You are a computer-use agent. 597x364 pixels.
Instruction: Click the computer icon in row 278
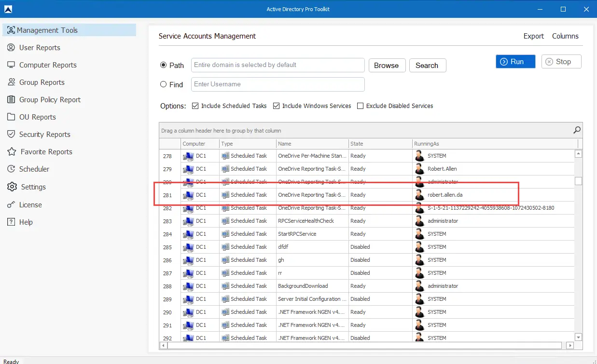tap(188, 156)
